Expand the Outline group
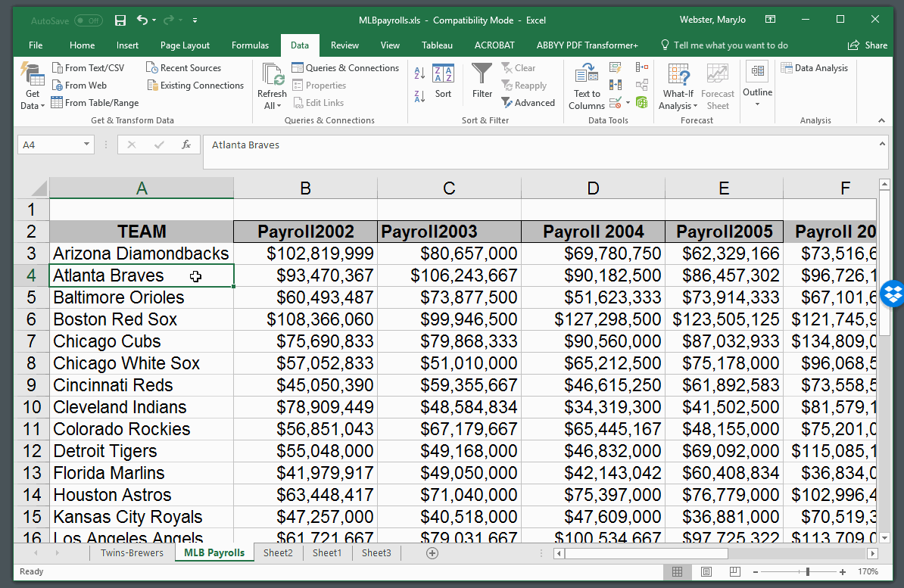 [x=758, y=84]
